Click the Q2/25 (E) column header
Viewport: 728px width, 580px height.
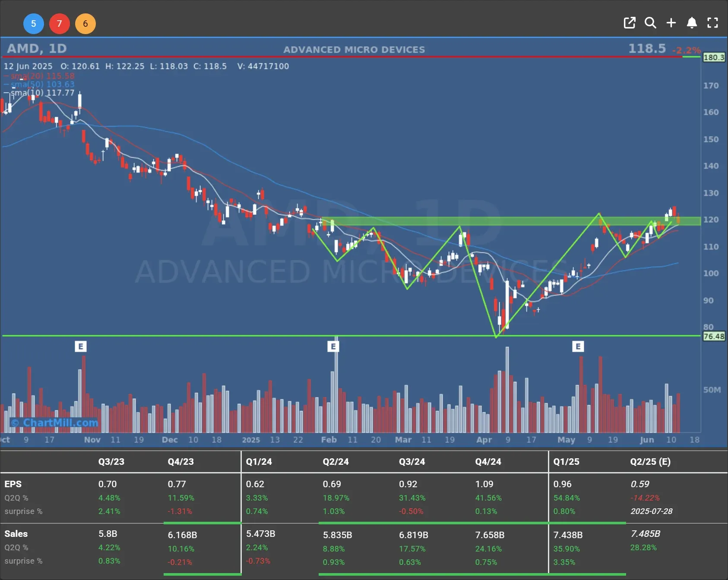pos(650,462)
